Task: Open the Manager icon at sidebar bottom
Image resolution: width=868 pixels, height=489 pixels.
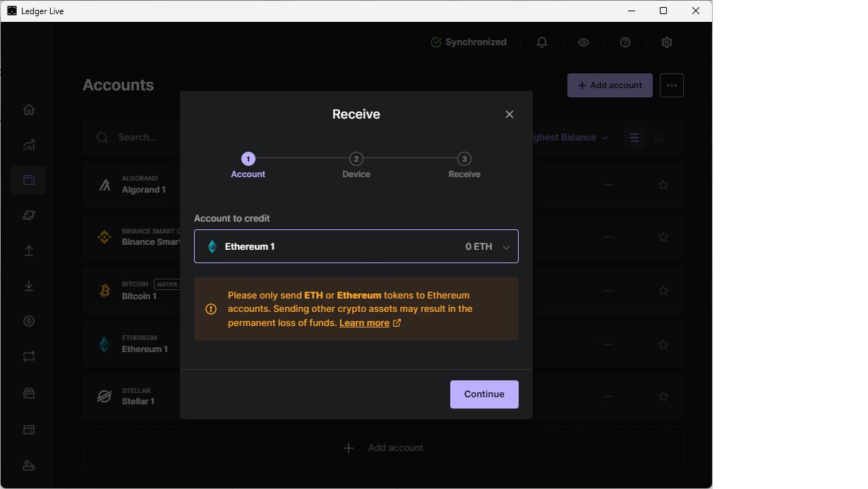Action: point(29,465)
